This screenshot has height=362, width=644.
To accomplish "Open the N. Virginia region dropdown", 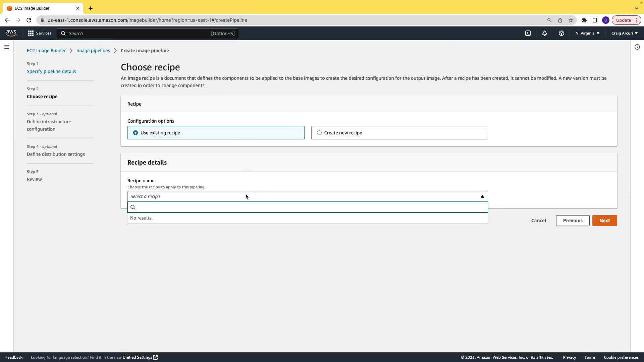I will click(x=587, y=33).
